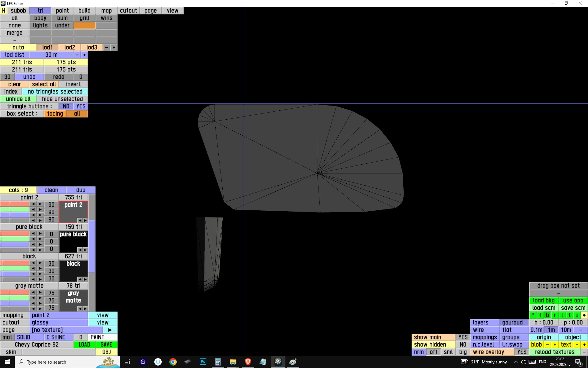Open Photoshop from the taskbar
Screen dimensions: 588x368
click(x=203, y=362)
